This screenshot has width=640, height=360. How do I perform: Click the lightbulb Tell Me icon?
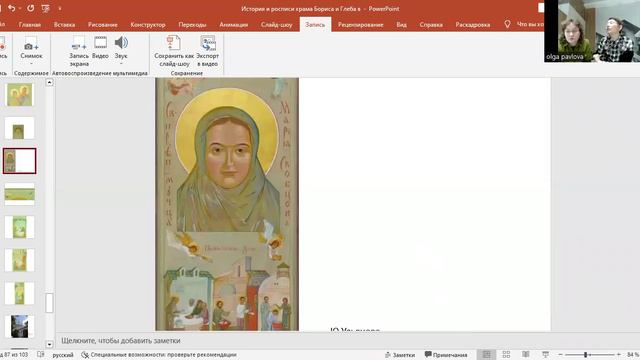pos(507,24)
